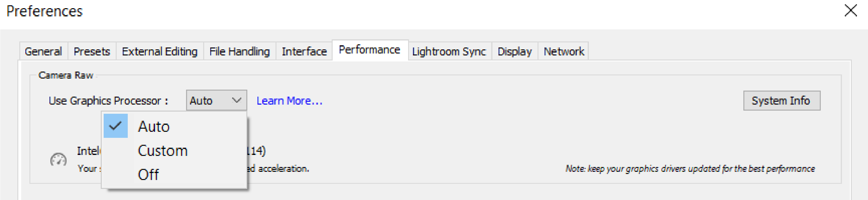Open the Use Graphics Processor dropdown
This screenshot has height=200, width=868.
pos(217,100)
